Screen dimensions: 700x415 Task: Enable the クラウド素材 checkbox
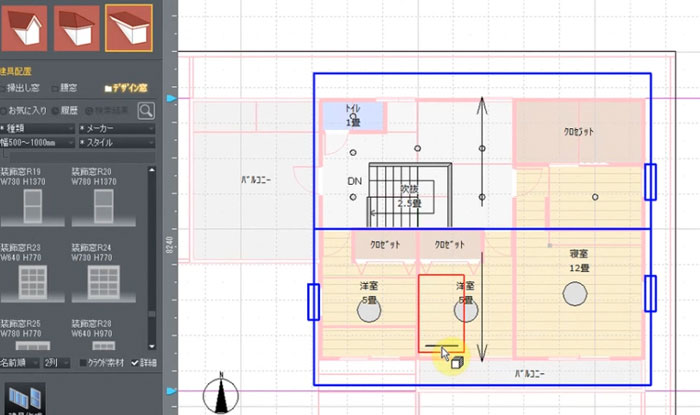tap(83, 362)
